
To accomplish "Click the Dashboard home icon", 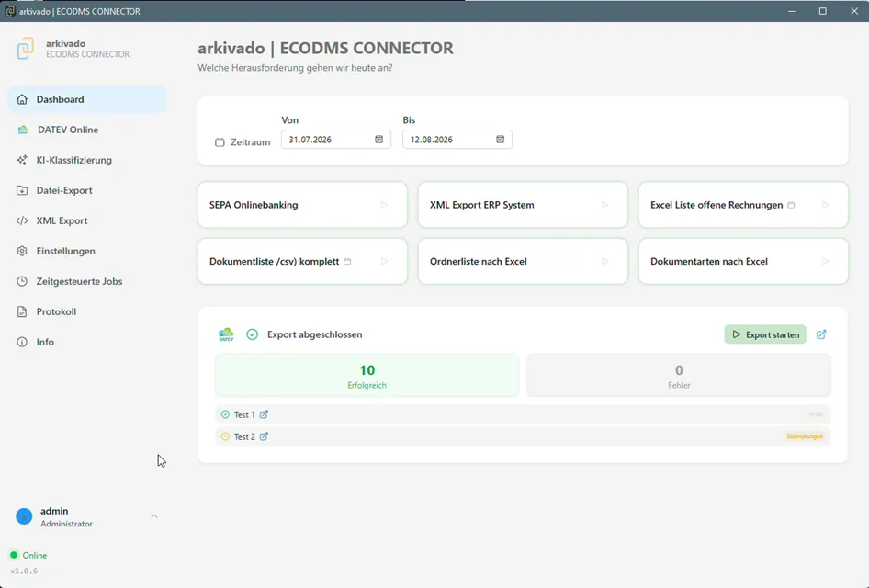I will point(22,99).
